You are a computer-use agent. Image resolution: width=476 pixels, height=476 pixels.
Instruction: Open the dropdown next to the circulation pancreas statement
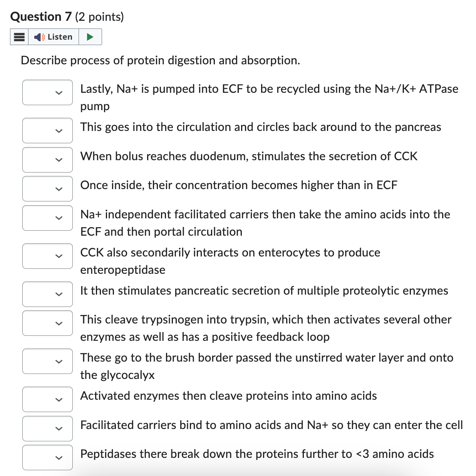(x=47, y=131)
